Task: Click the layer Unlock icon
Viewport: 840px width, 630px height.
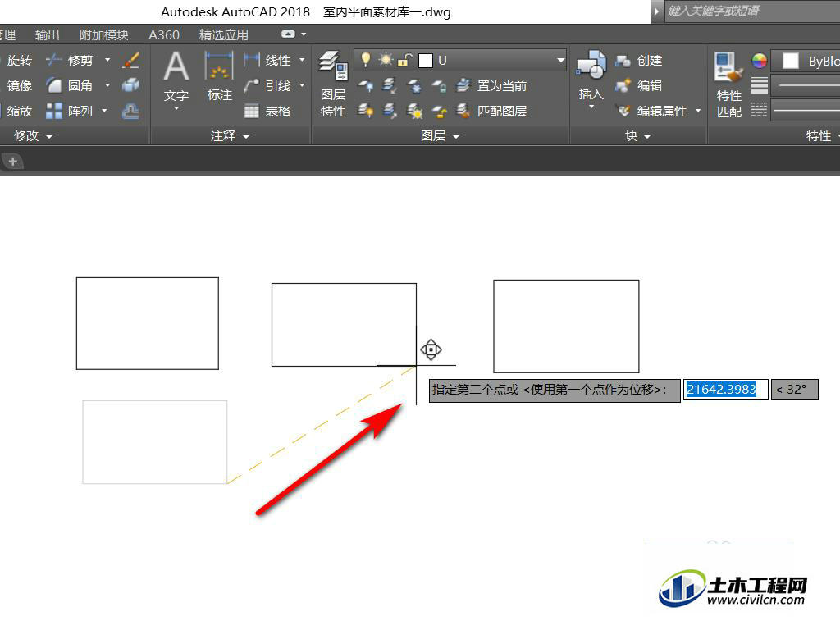Action: [439, 111]
